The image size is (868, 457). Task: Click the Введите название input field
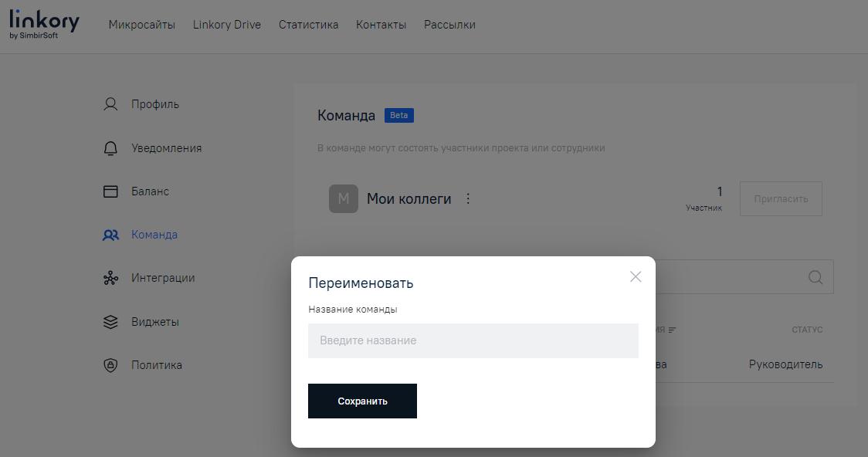pos(473,340)
